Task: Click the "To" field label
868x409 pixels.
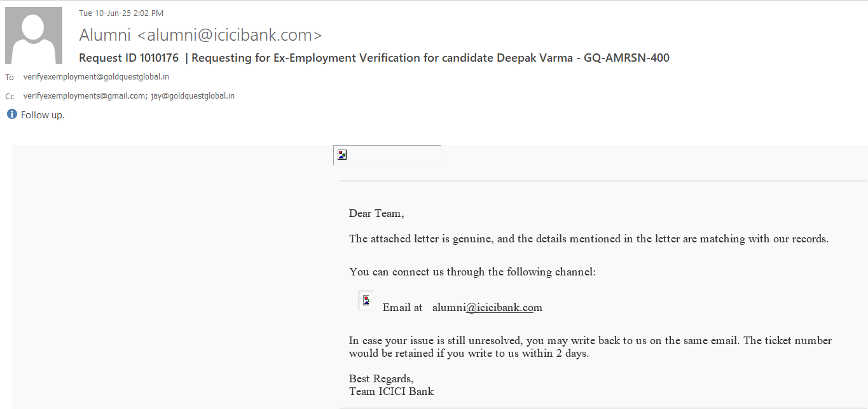Action: tap(10, 78)
